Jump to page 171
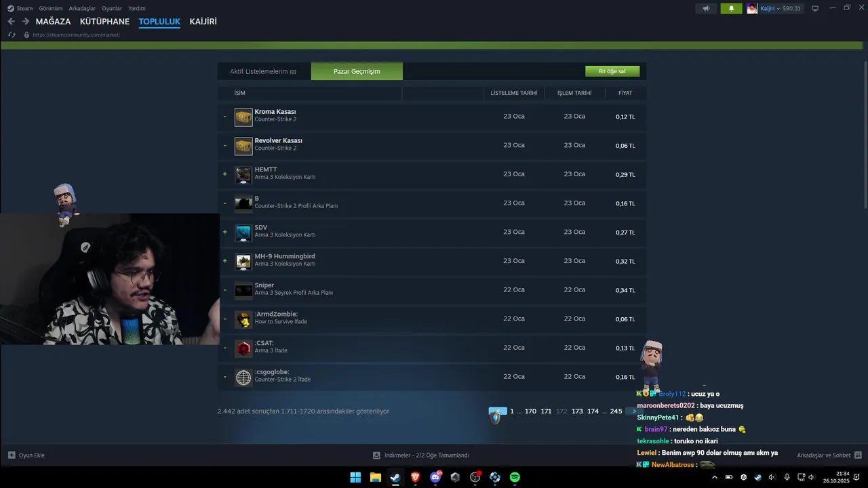This screenshot has height=488, width=868. tap(546, 411)
